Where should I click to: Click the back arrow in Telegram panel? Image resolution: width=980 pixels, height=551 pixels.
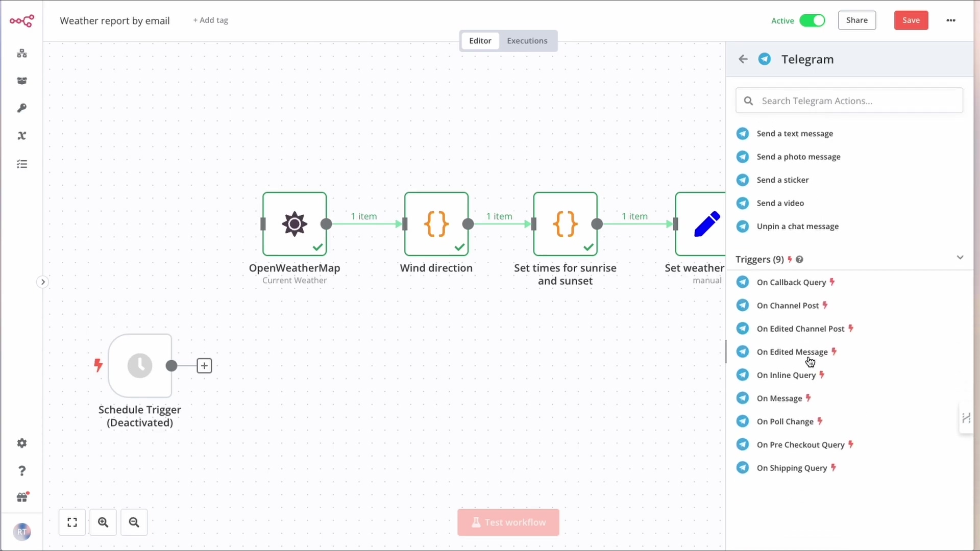tap(743, 59)
